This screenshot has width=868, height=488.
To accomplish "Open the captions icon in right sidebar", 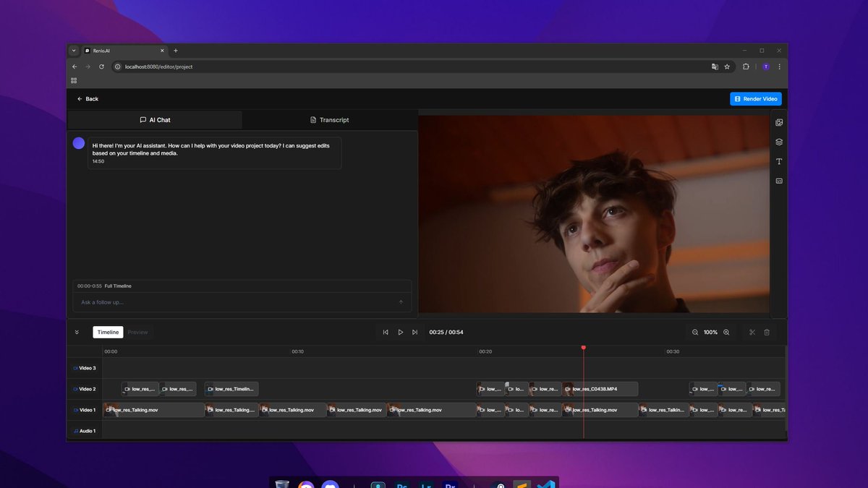I will click(779, 181).
